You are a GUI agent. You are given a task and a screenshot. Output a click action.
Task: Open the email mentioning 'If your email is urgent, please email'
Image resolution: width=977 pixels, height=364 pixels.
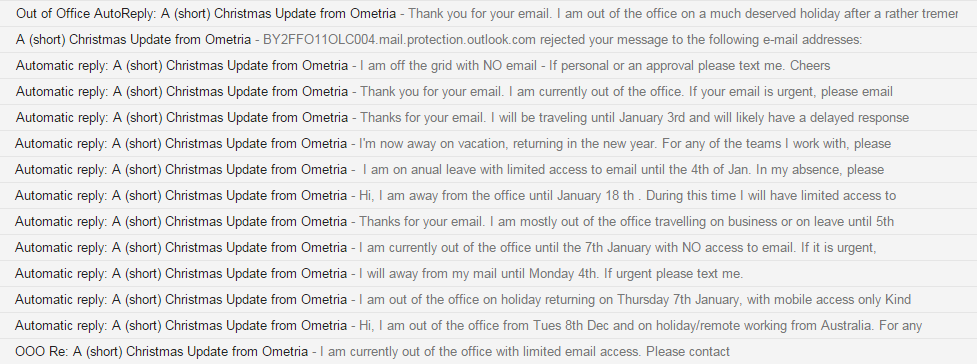coord(488,92)
